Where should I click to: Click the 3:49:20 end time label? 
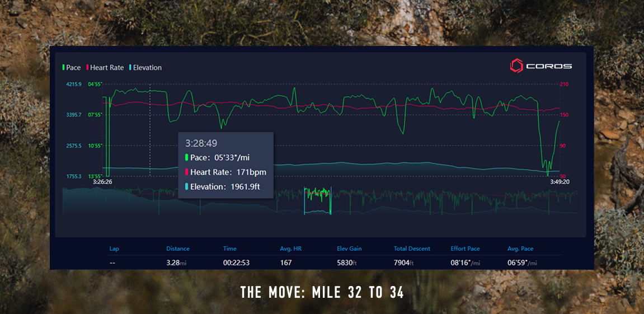click(558, 182)
